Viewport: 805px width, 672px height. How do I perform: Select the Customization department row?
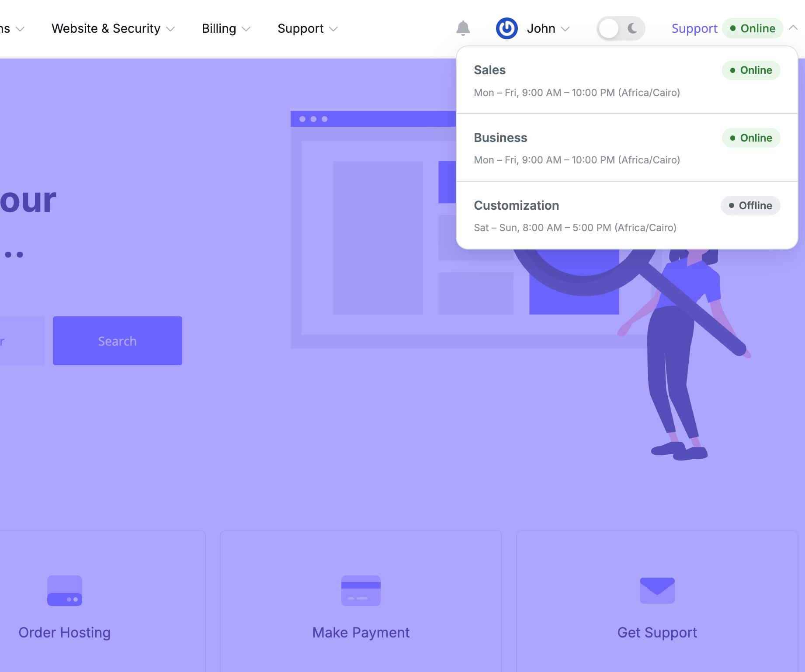pos(627,215)
